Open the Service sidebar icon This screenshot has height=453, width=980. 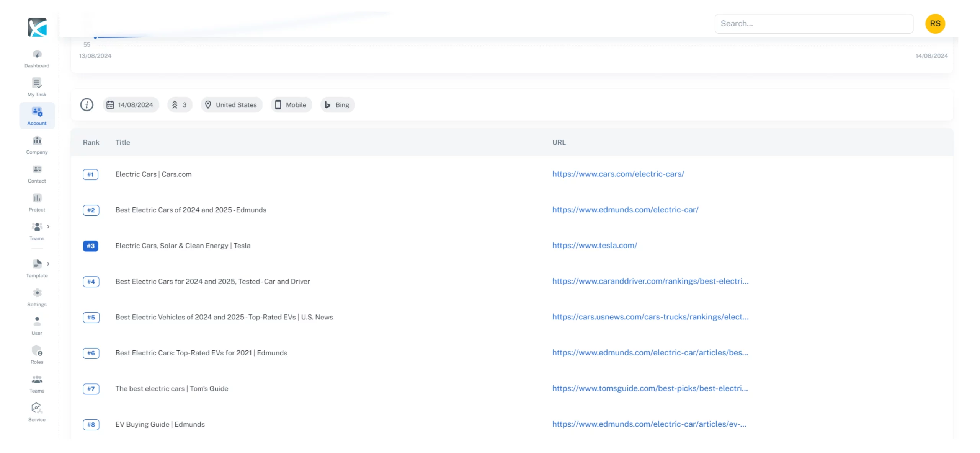(37, 408)
